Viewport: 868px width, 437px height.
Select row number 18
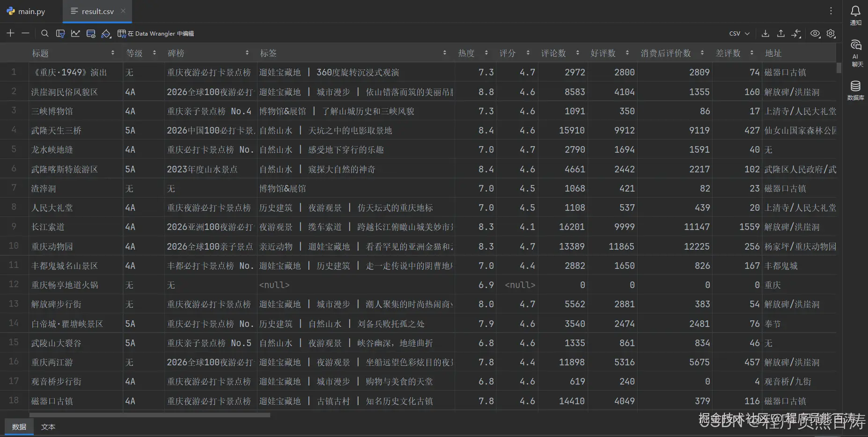point(14,400)
